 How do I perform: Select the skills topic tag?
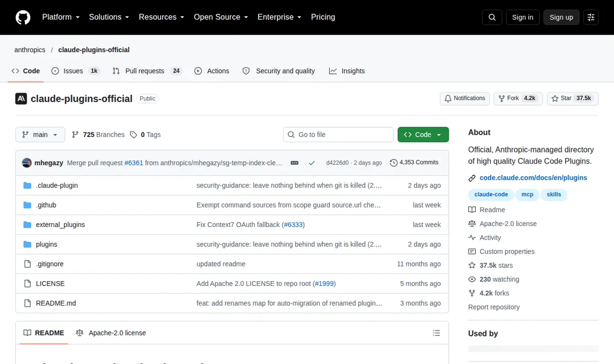(x=554, y=194)
